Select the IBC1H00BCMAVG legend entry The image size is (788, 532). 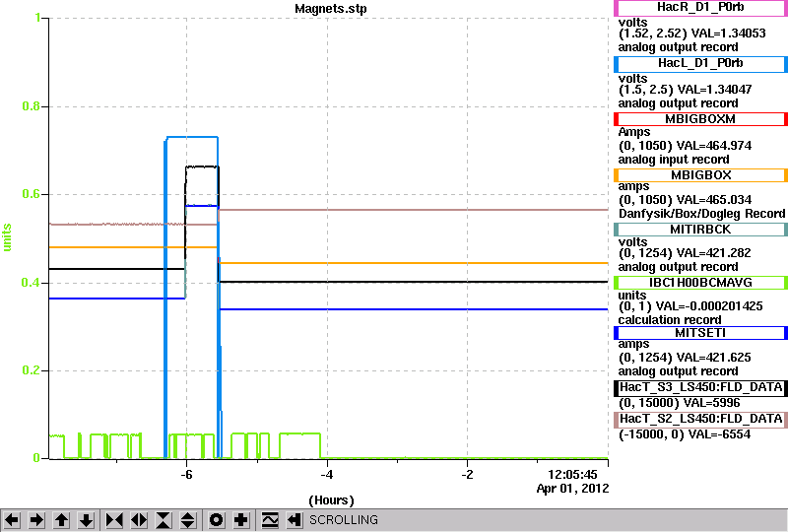pos(700,283)
